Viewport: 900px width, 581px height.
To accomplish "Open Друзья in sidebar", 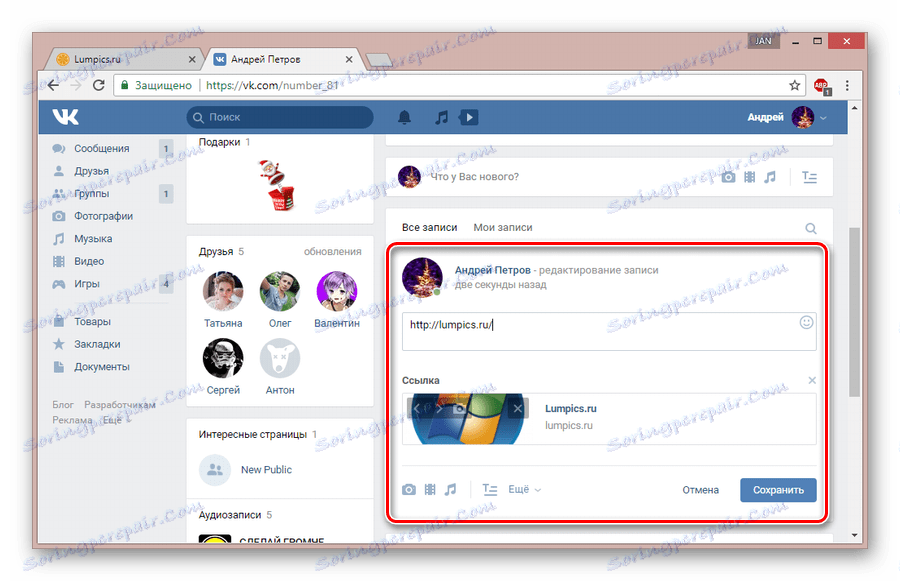I will click(91, 171).
